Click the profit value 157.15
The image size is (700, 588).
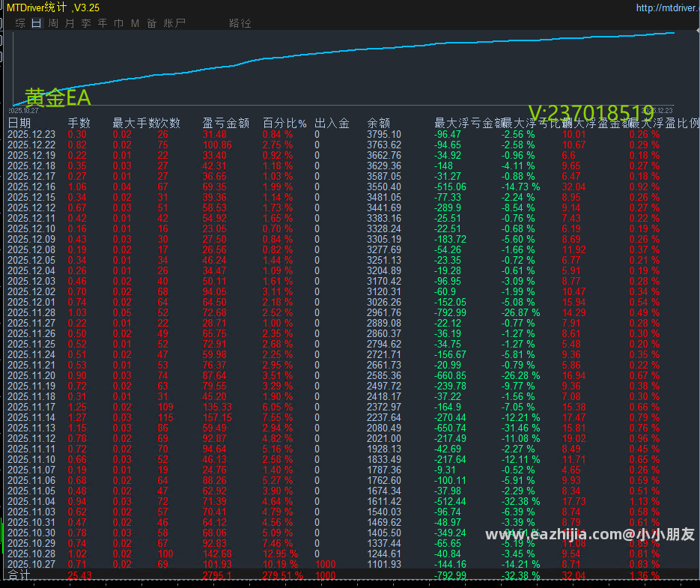(x=217, y=417)
